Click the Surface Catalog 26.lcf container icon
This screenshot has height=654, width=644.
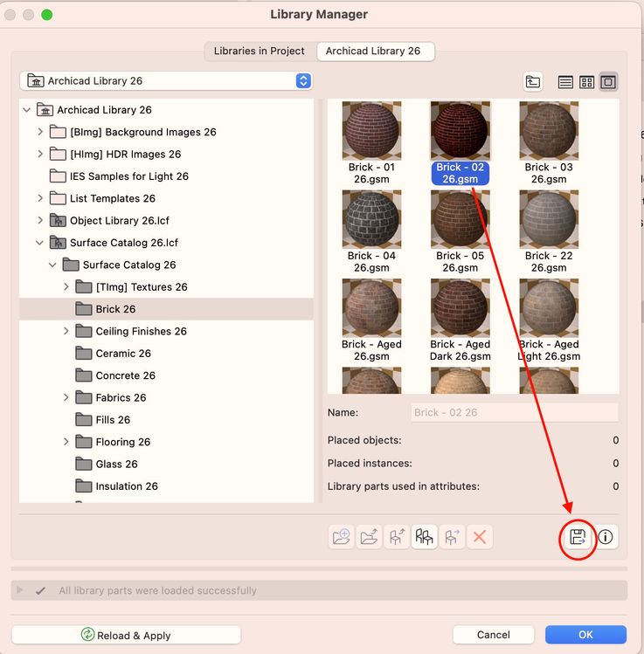pos(58,243)
